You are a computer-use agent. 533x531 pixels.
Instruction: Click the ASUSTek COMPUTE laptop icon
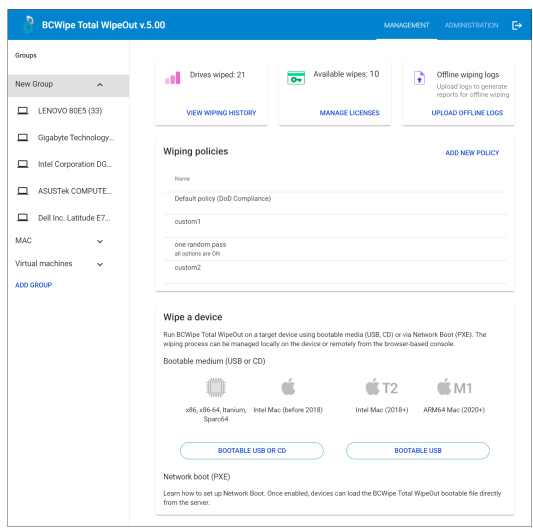(23, 191)
